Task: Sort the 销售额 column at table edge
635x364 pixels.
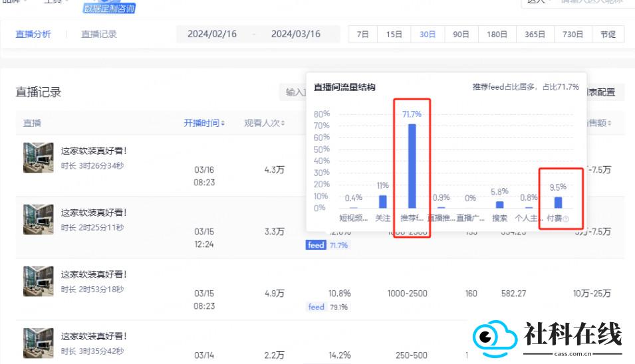Action: [x=610, y=123]
